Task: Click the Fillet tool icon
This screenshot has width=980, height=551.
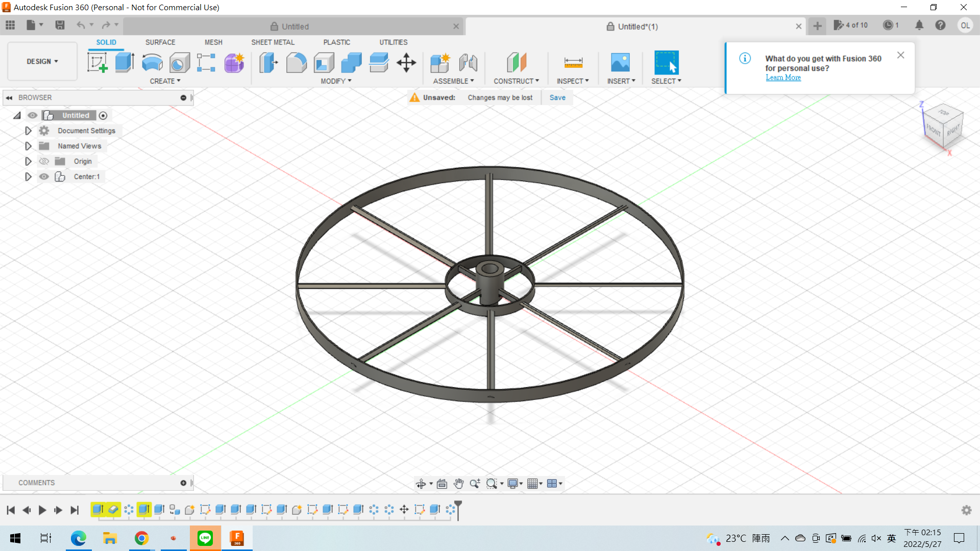Action: pos(296,63)
